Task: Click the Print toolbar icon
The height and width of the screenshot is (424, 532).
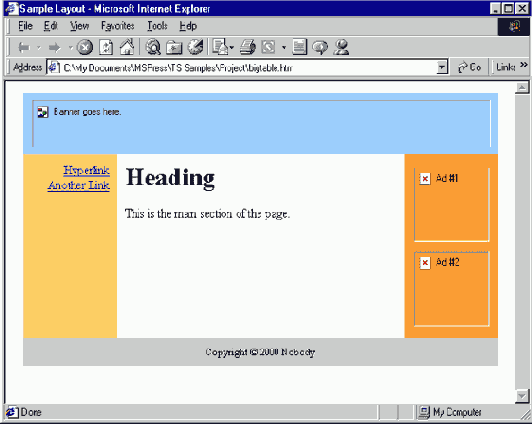Action: [x=248, y=47]
